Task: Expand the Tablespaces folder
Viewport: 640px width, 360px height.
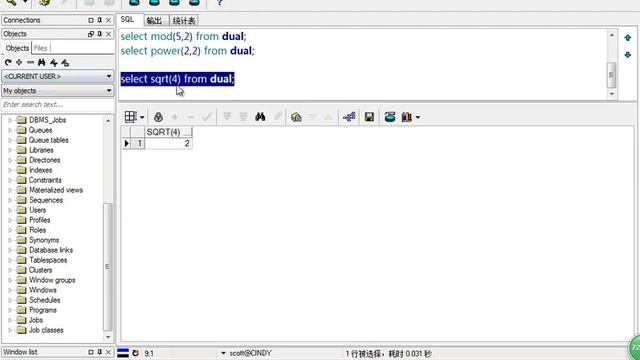Action: click(10, 260)
